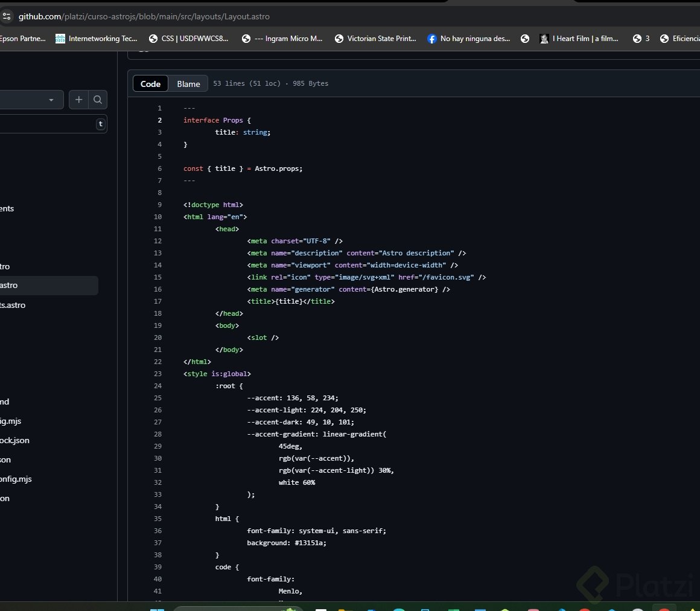Image resolution: width=700 pixels, height=611 pixels.
Task: Switch to the Blame view tab
Action: click(188, 84)
